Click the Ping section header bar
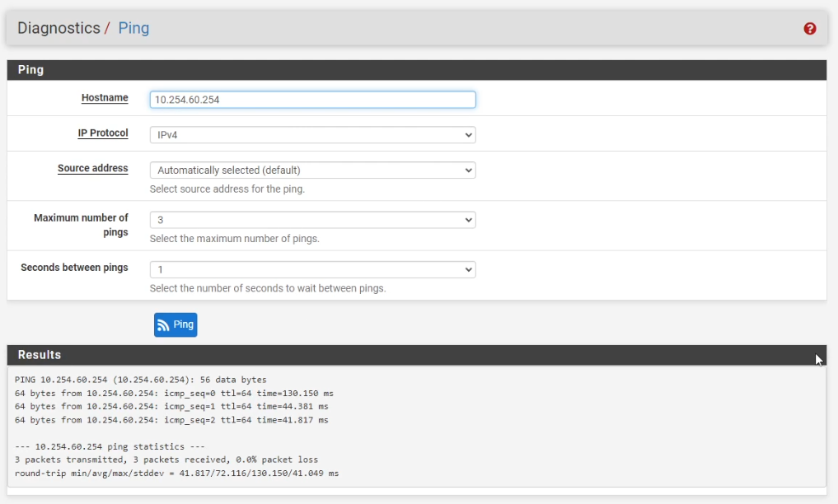Screen dimensions: 838x504 click(x=416, y=70)
